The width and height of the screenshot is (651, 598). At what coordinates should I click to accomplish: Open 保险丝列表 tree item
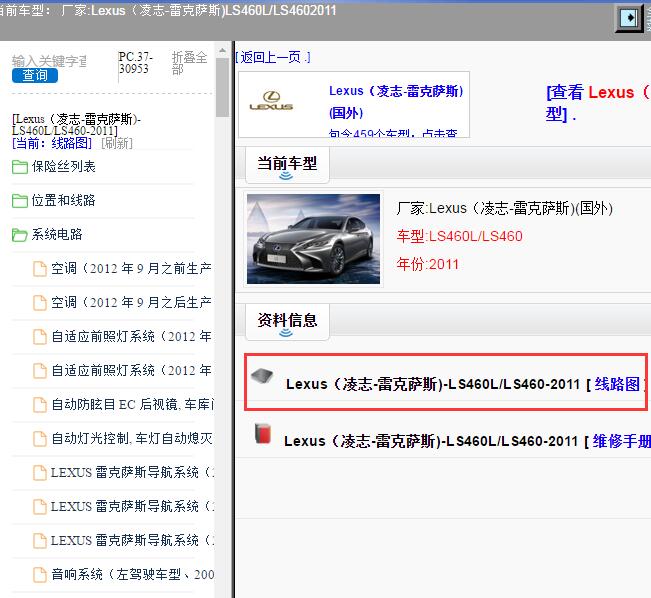point(64,167)
